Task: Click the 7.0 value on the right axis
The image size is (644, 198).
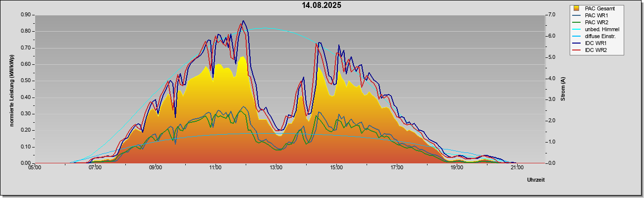Action: (x=552, y=15)
